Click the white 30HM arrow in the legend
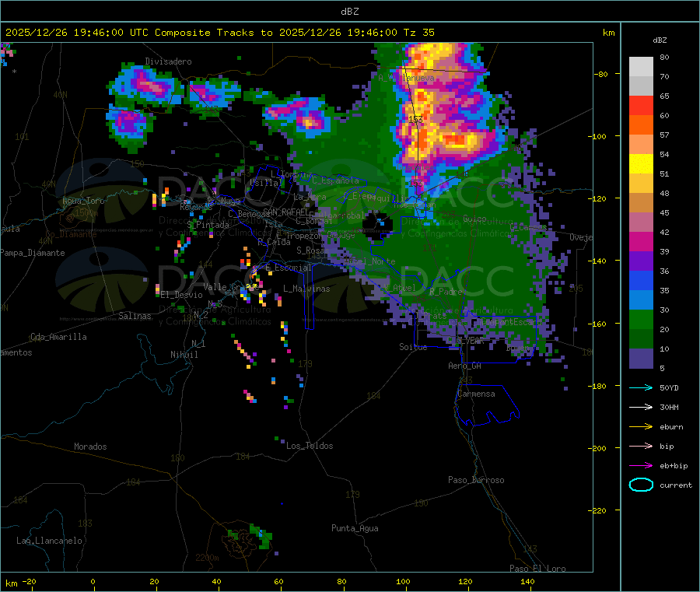 point(641,407)
